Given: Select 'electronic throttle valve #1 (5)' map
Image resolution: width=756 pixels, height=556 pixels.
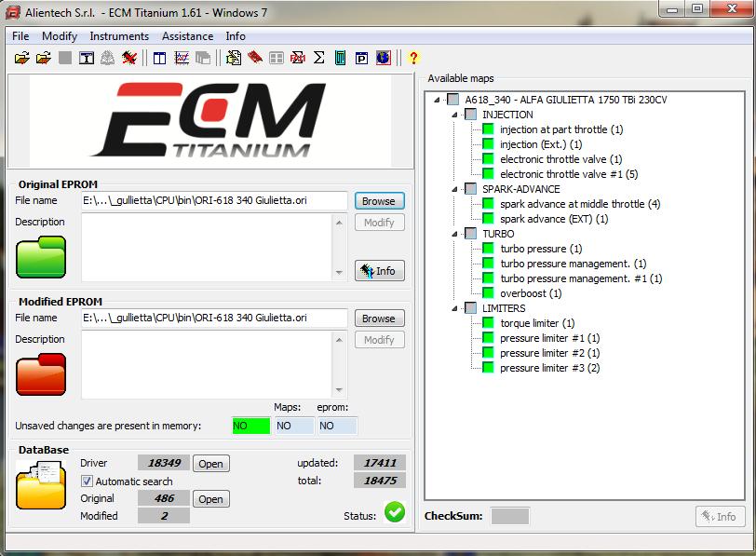Looking at the screenshot, I should pos(569,174).
